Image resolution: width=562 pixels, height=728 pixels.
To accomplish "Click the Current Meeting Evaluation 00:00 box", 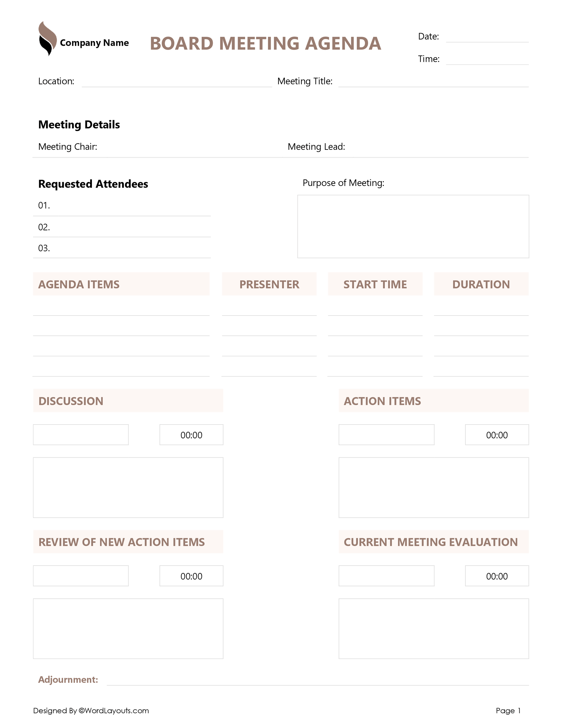I will click(497, 576).
